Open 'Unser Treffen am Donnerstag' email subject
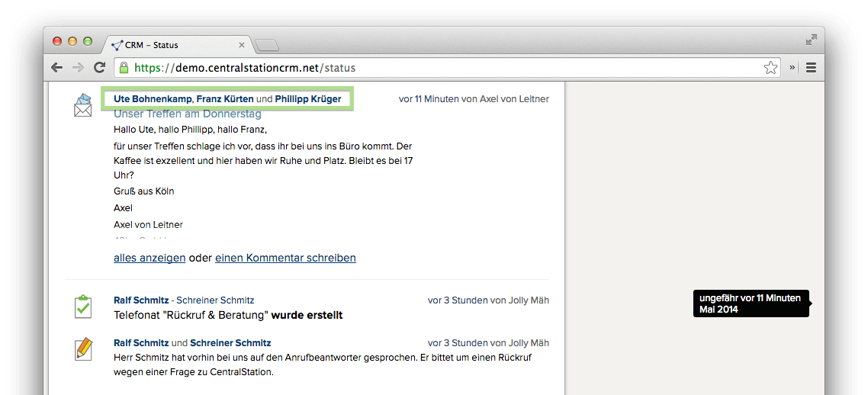The width and height of the screenshot is (868, 395). point(188,114)
